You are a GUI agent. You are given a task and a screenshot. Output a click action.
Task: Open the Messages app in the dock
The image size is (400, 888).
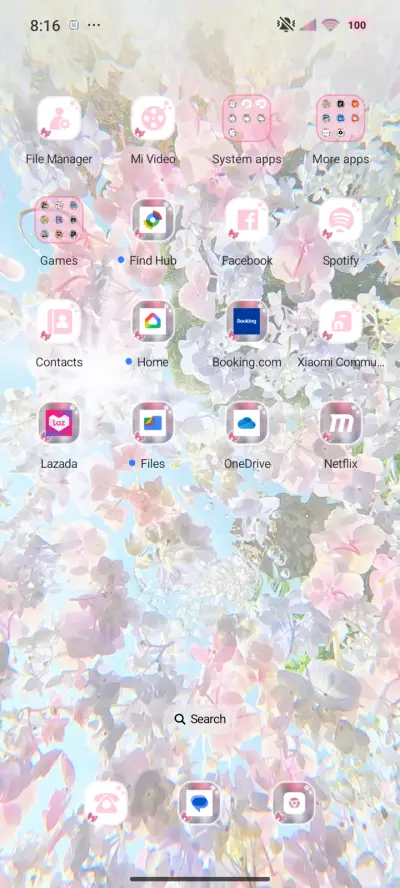[199, 803]
